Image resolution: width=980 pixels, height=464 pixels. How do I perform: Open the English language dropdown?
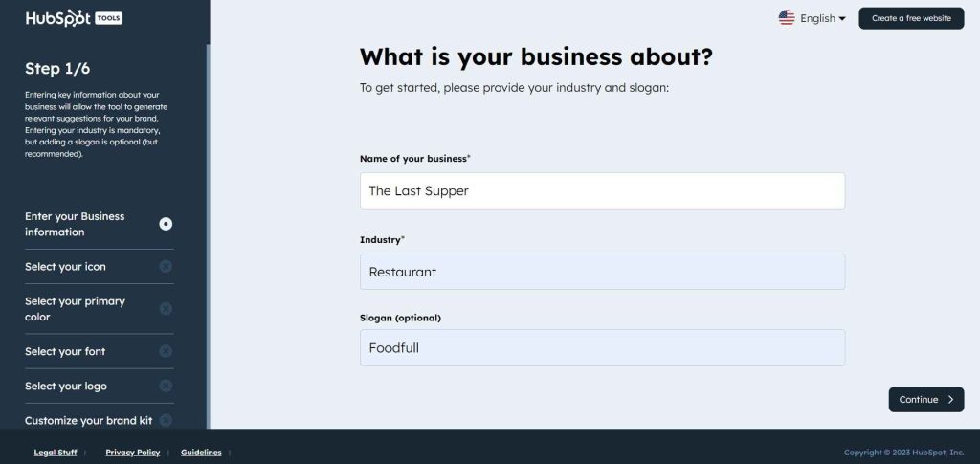[822, 18]
